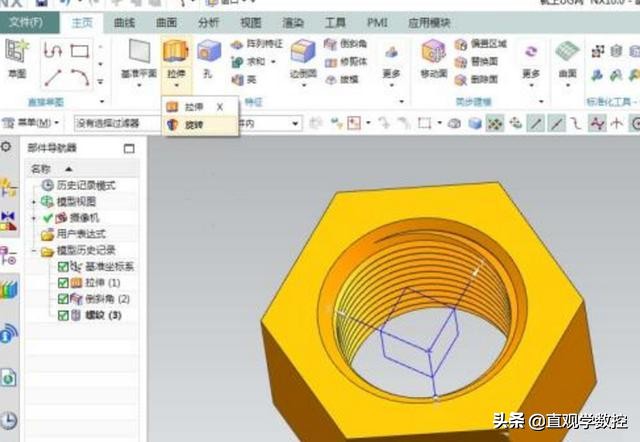
Task: Click the 求和 unite tool
Action: click(248, 62)
